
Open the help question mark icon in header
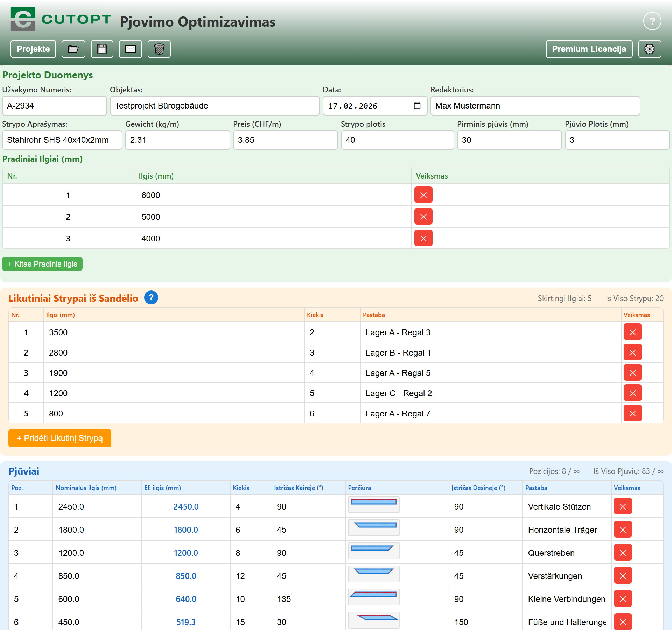652,21
